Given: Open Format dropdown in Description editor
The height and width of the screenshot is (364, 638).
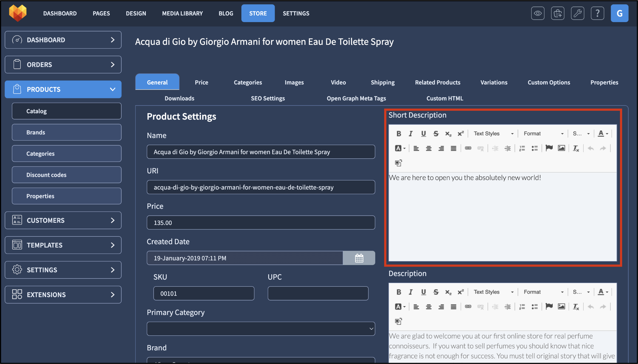Looking at the screenshot, I should [x=543, y=292].
